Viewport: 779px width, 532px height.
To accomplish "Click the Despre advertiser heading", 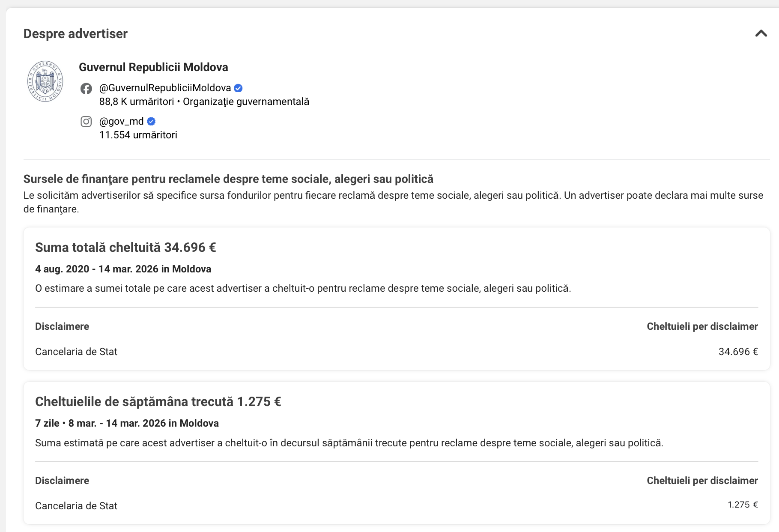I will coord(75,34).
